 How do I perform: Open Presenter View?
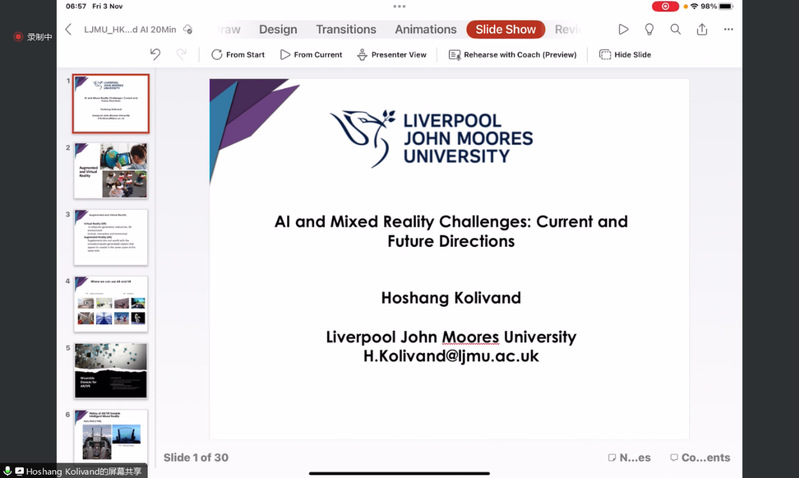point(392,55)
